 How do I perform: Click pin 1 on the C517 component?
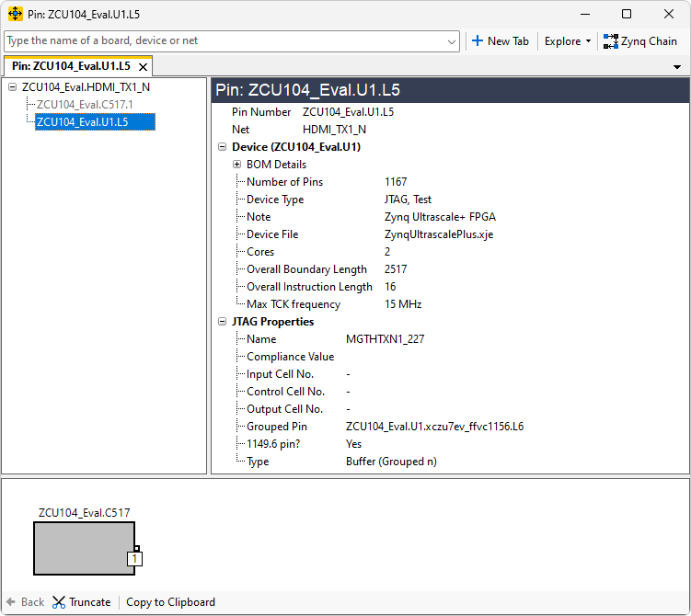tap(134, 559)
